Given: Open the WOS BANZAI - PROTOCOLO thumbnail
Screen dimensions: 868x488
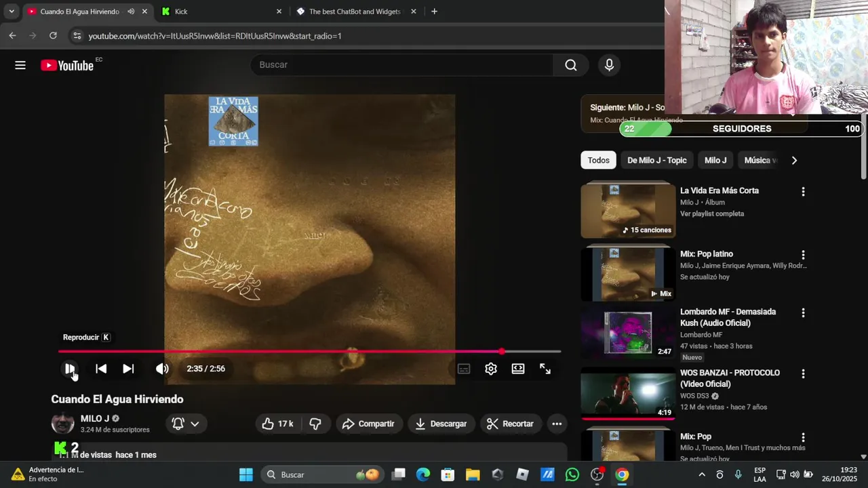Looking at the screenshot, I should 628,393.
